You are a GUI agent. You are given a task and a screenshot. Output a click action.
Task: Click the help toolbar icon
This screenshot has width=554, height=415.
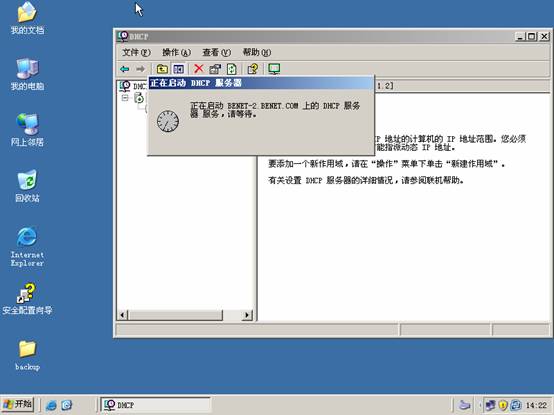click(x=253, y=69)
